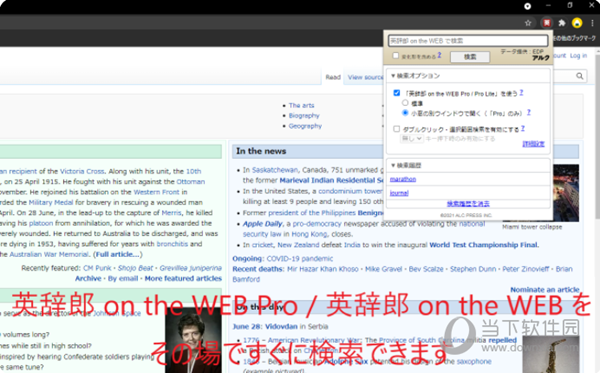Open the Chrome three-dot menu

coord(592,23)
